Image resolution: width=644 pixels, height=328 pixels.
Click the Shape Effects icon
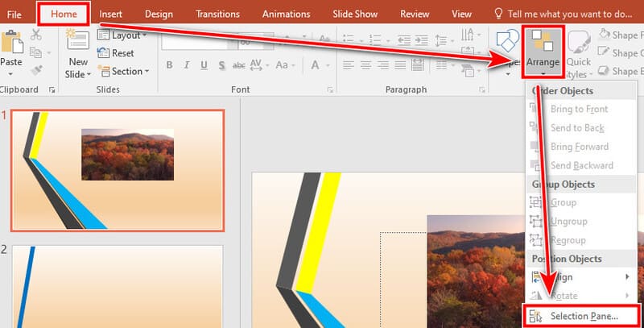(x=603, y=71)
